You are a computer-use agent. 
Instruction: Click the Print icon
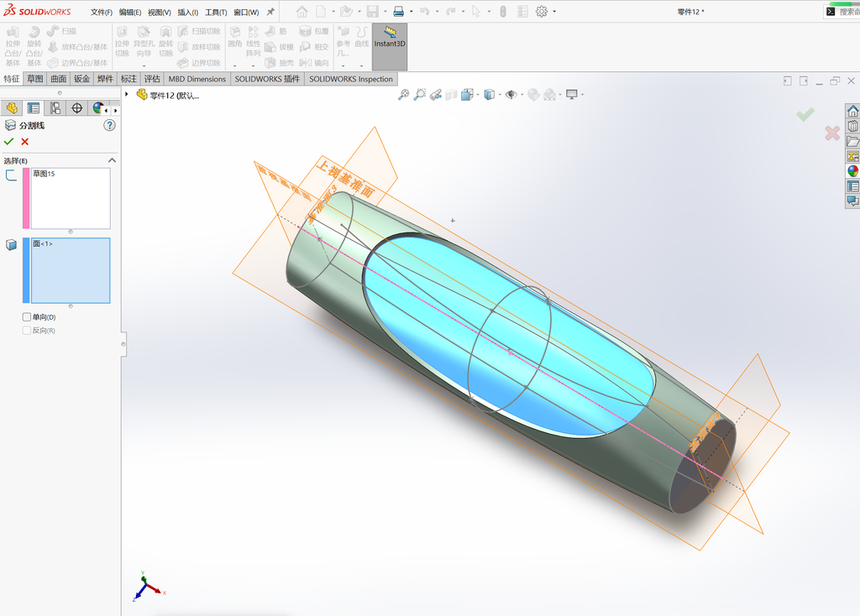[399, 12]
